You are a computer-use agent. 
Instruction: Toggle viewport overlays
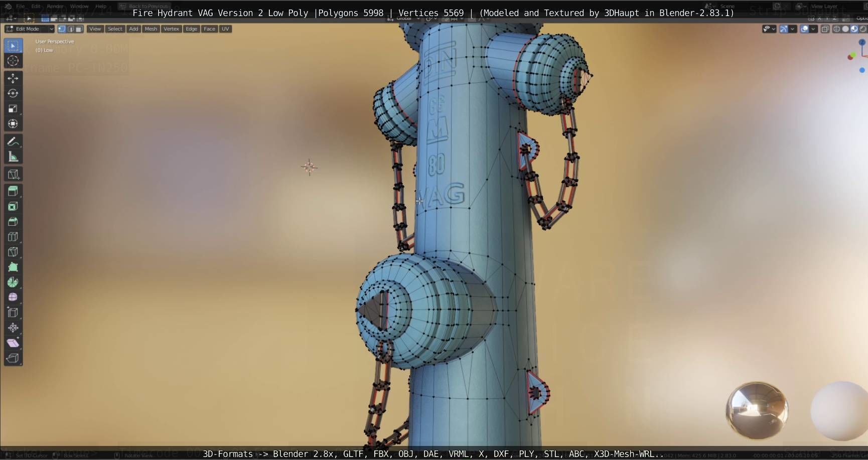point(804,29)
